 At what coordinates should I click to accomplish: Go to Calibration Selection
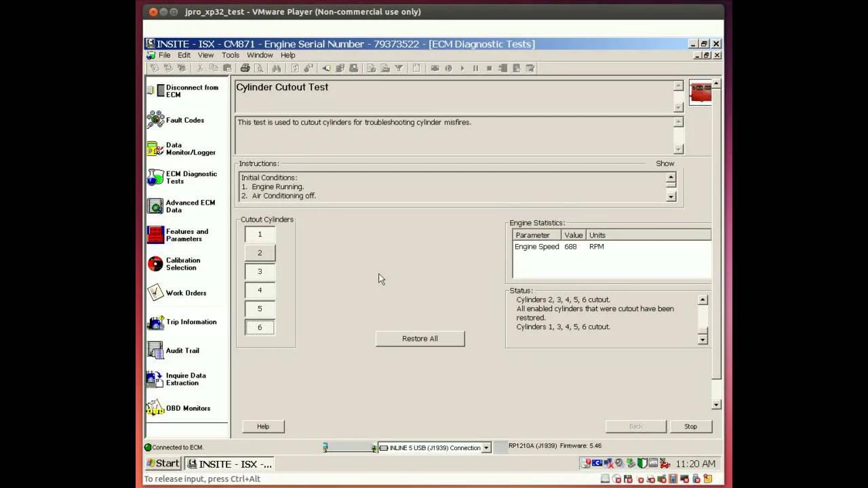coord(182,264)
